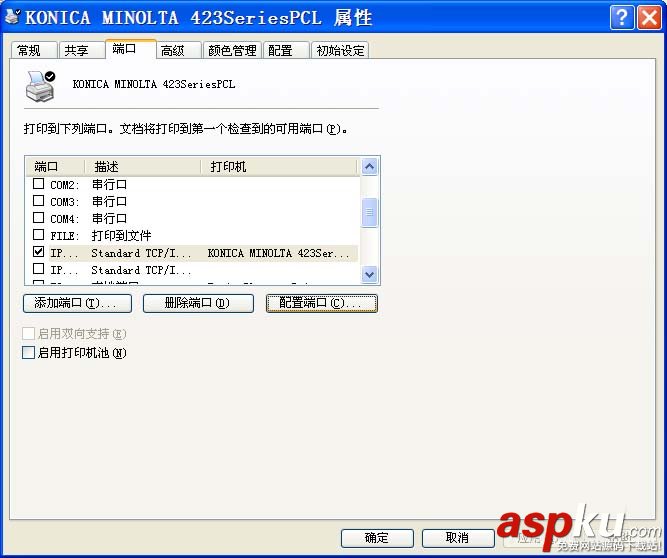Sort by the 端口 column header
The height and width of the screenshot is (558, 667).
(55, 167)
